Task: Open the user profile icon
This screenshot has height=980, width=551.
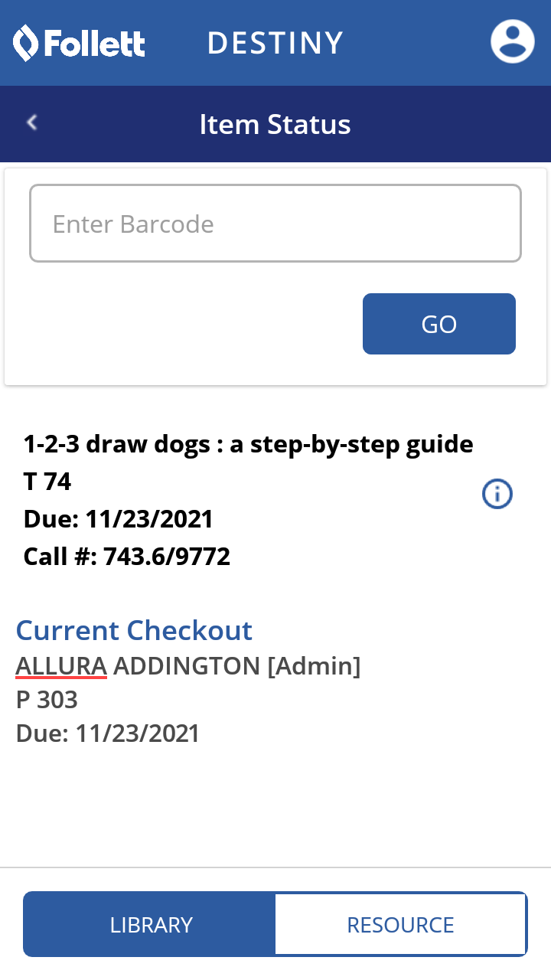Action: point(512,41)
